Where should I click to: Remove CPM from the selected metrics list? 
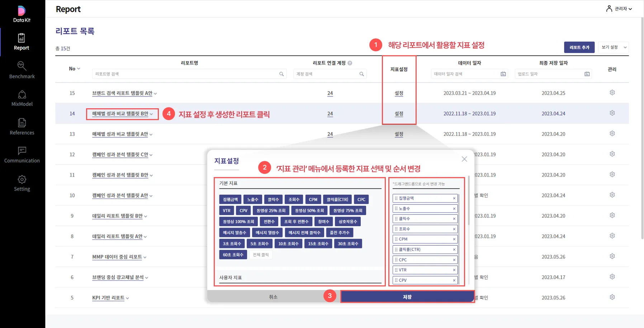(454, 239)
